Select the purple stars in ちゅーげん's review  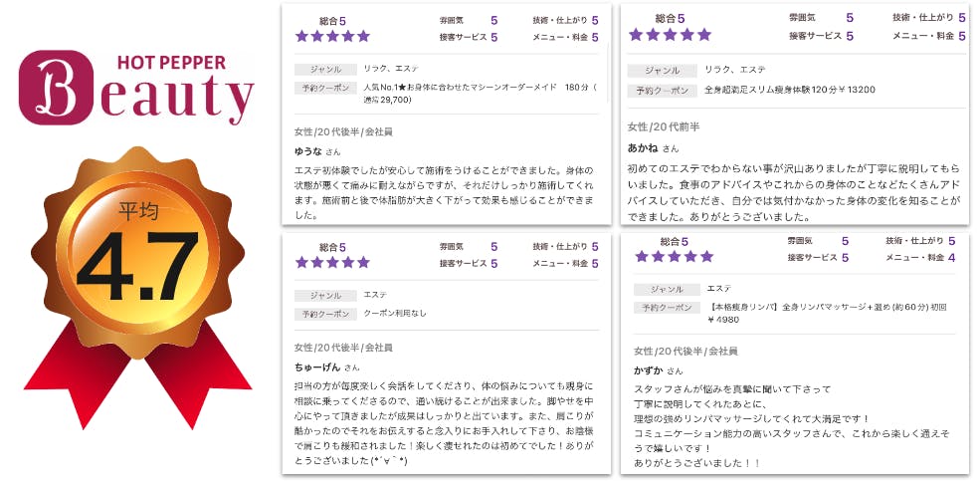click(332, 263)
